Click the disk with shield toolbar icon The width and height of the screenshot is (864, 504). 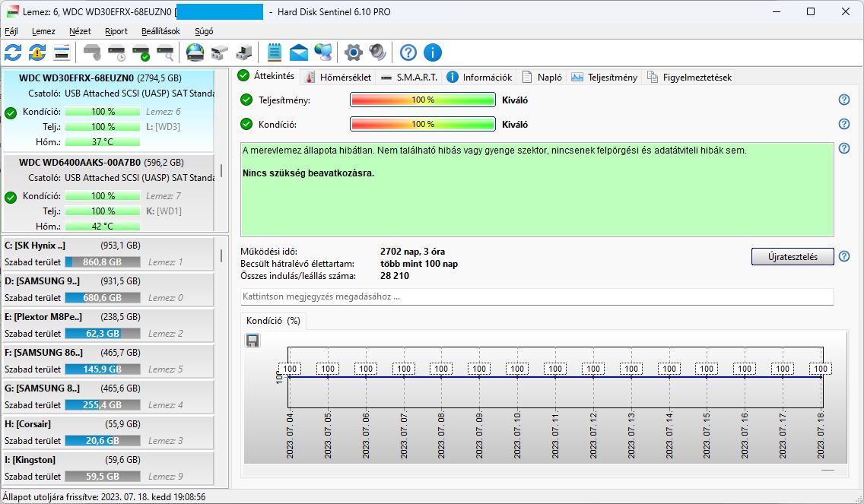[x=92, y=53]
